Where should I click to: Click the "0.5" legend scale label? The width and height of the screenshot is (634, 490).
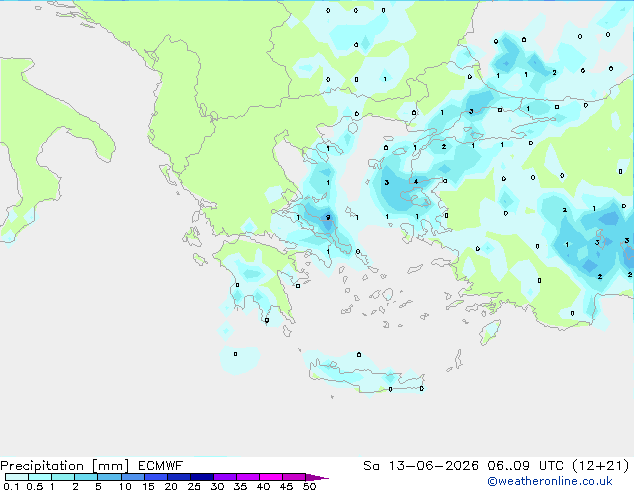point(35,486)
